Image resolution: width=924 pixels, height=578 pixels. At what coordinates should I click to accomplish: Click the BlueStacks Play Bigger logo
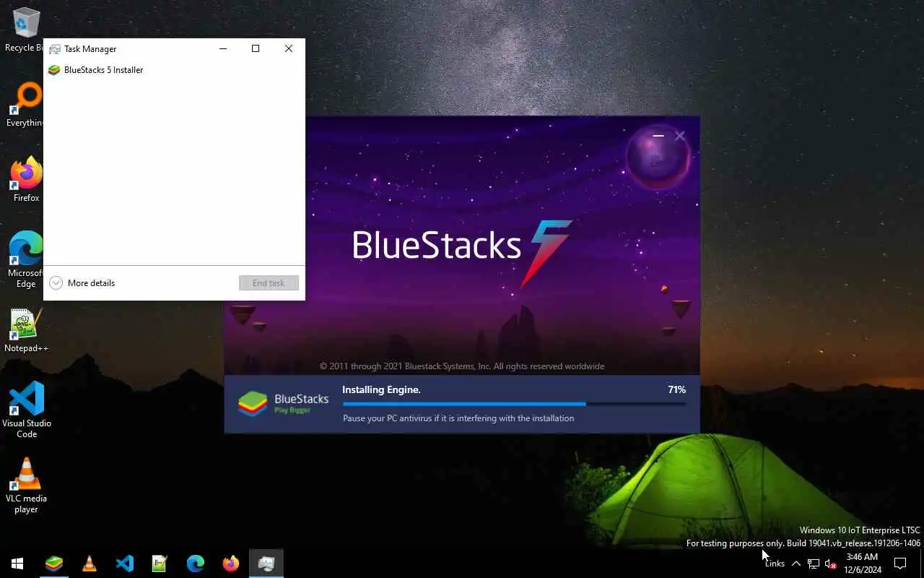point(284,404)
